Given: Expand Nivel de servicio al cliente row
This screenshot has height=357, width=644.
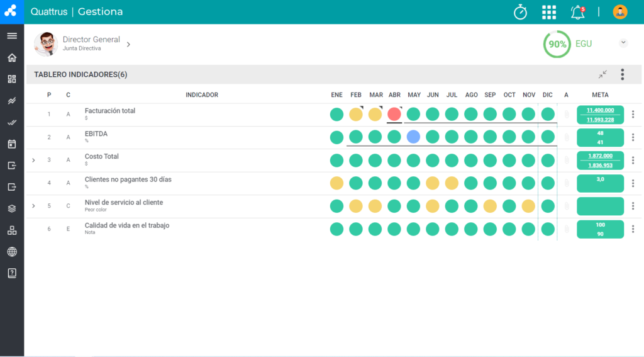Looking at the screenshot, I should pyautogui.click(x=34, y=206).
